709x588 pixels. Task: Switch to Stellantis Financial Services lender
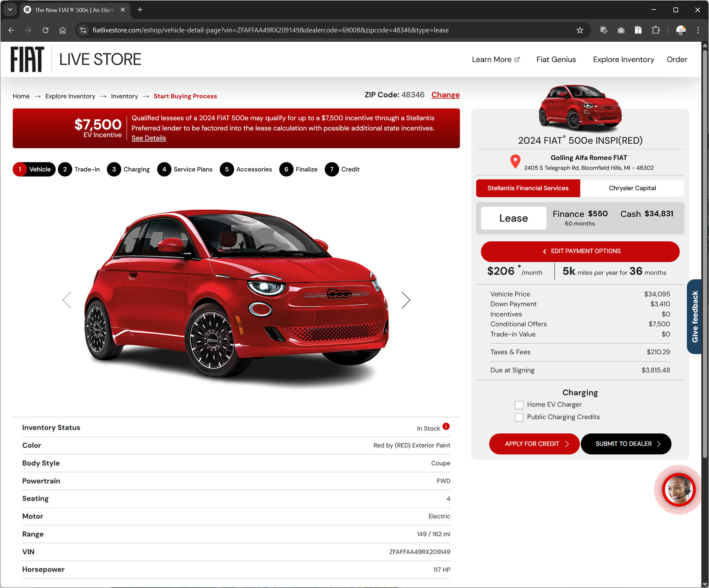(528, 188)
